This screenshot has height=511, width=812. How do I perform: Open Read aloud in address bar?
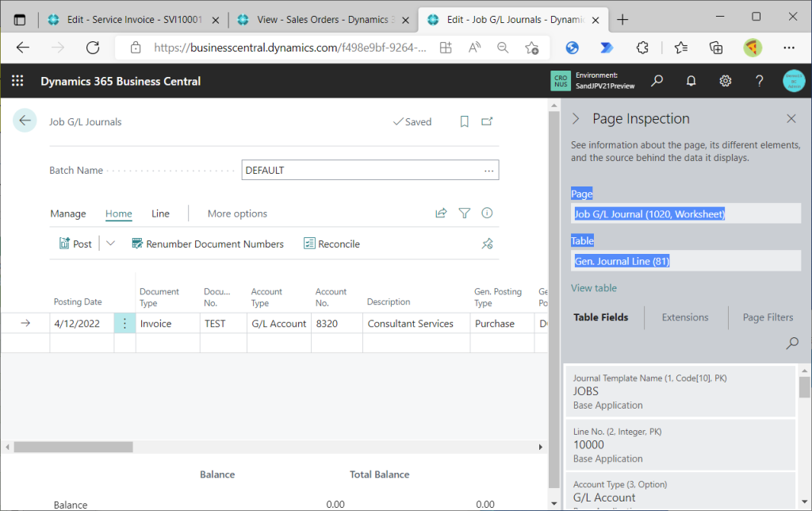474,48
